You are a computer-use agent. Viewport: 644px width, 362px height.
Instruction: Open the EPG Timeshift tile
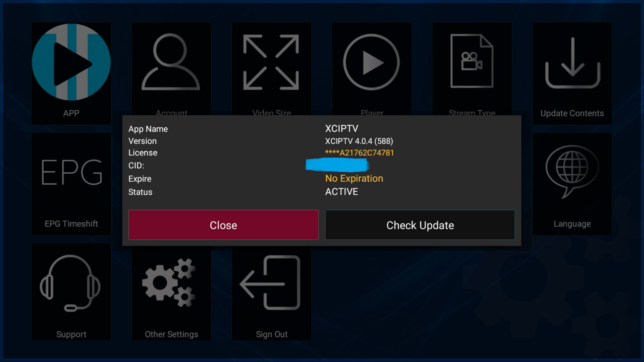tap(71, 184)
